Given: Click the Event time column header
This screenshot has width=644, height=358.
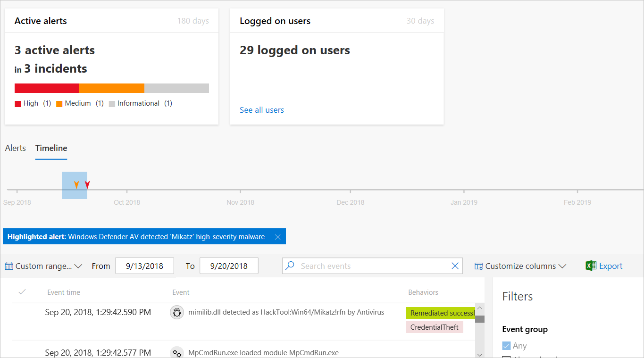Looking at the screenshot, I should [64, 292].
